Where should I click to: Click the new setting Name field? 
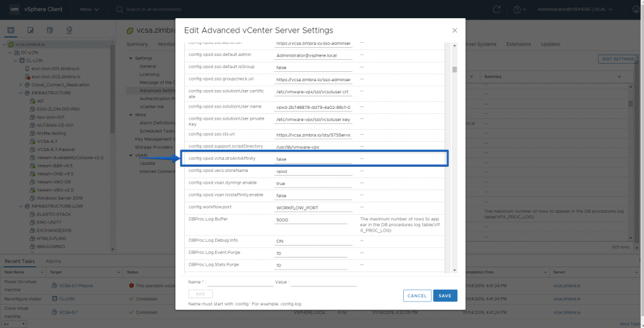coord(240,282)
